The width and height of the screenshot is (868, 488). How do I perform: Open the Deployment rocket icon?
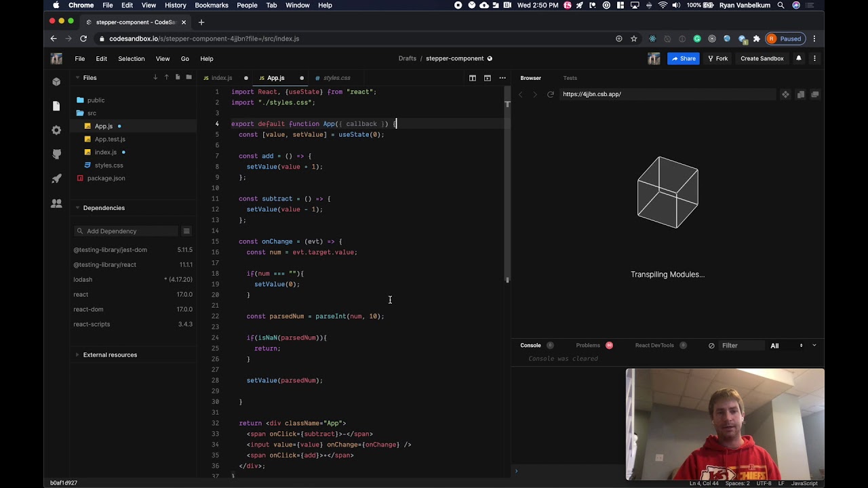[x=56, y=179]
